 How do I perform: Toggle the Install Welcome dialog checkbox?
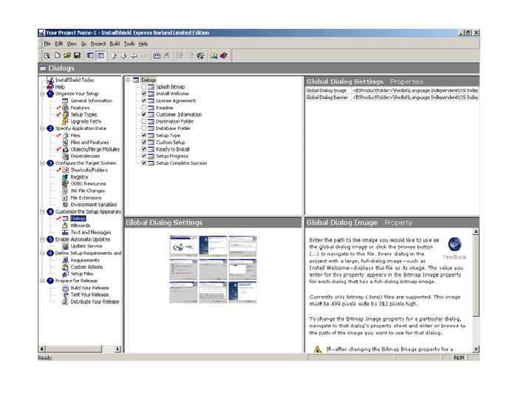pos(144,94)
